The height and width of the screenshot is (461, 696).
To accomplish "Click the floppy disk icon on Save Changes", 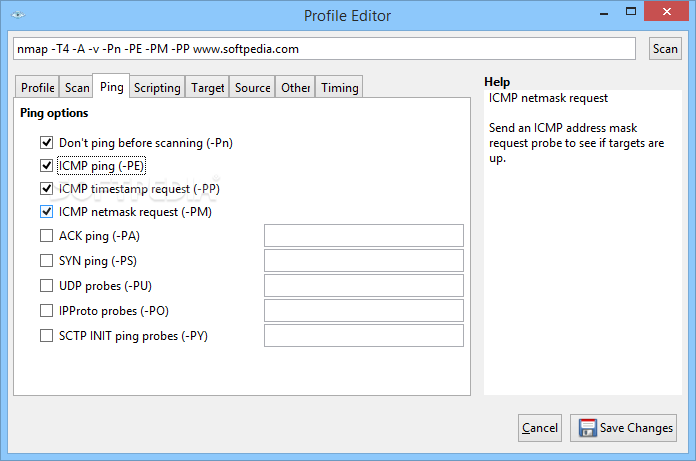I will (x=588, y=428).
